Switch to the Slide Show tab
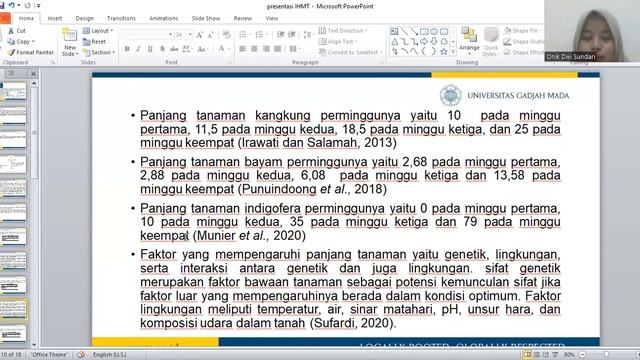The width and height of the screenshot is (640, 360). point(206,18)
